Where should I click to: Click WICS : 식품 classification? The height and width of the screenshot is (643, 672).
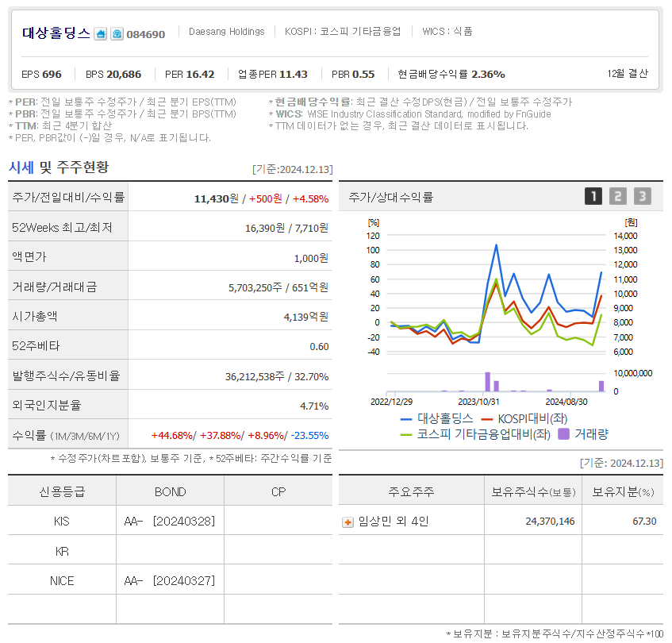(x=447, y=32)
